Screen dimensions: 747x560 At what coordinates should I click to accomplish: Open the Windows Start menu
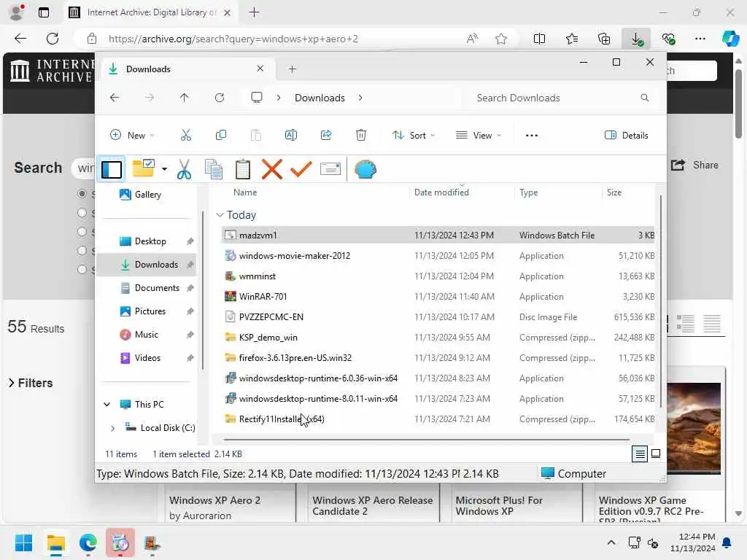pos(23,542)
